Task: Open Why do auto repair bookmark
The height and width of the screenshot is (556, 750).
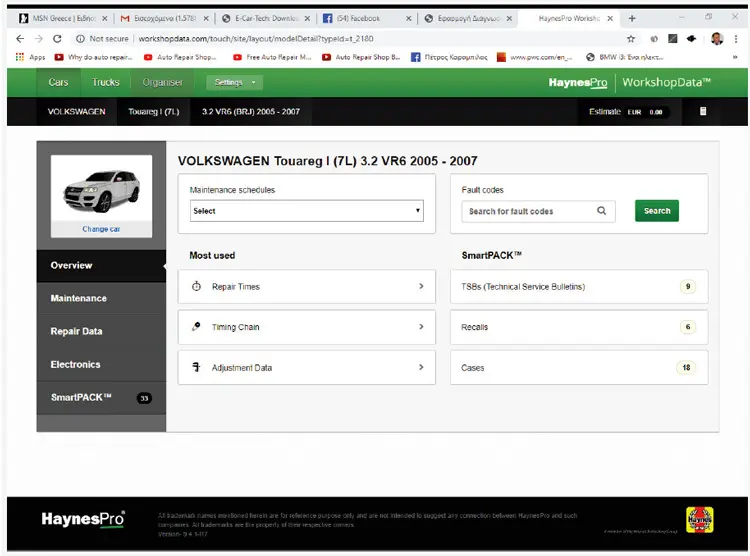Action: (x=93, y=57)
